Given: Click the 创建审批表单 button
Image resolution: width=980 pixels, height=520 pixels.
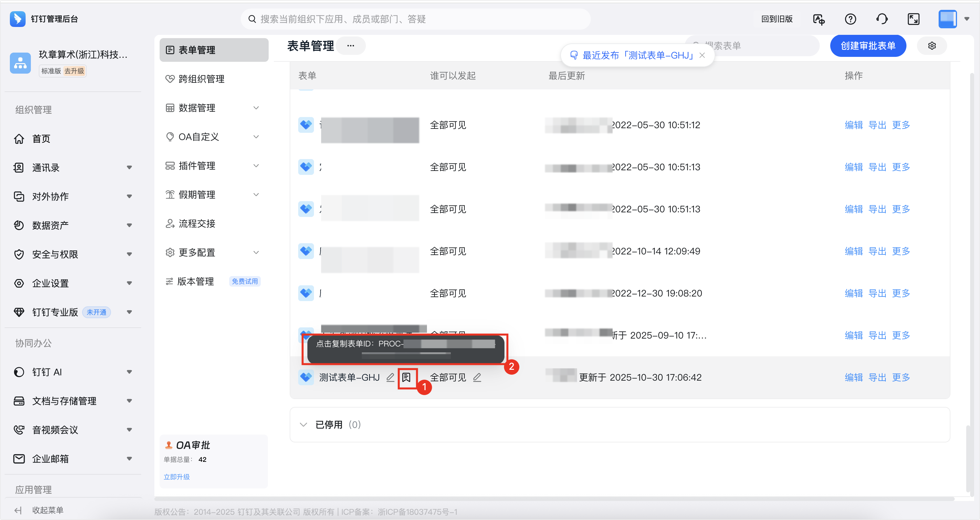Looking at the screenshot, I should coord(868,46).
